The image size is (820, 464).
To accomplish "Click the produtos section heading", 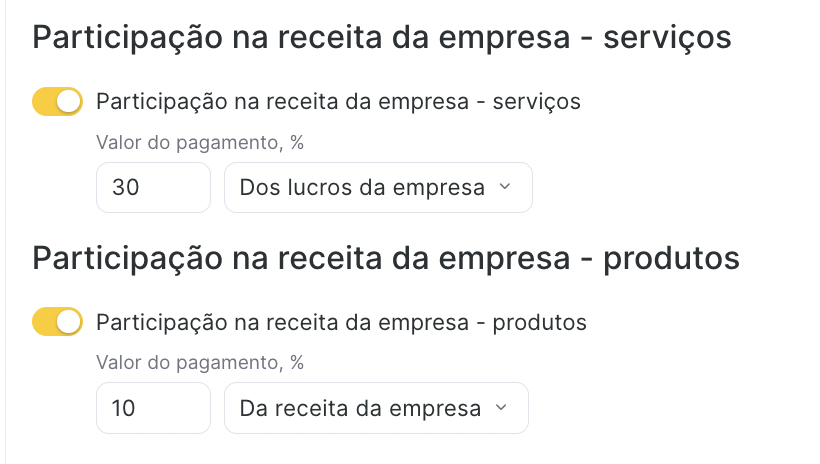I will pyautogui.click(x=386, y=258).
